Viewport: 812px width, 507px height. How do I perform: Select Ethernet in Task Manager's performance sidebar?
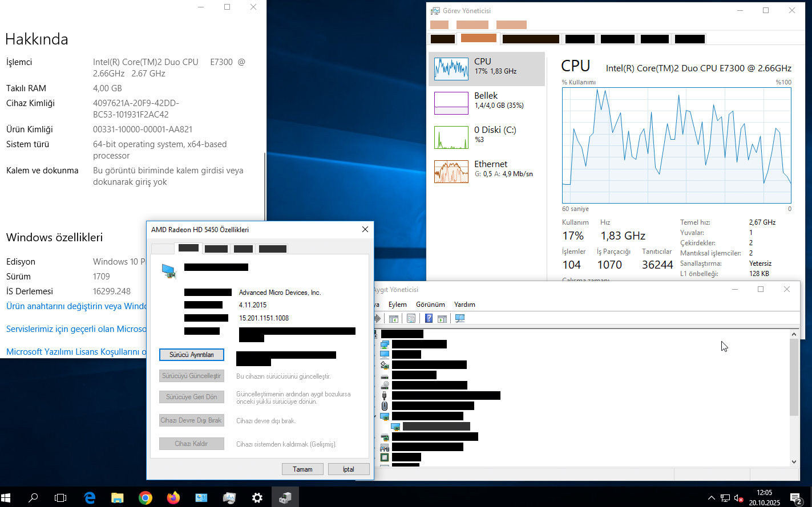487,172
